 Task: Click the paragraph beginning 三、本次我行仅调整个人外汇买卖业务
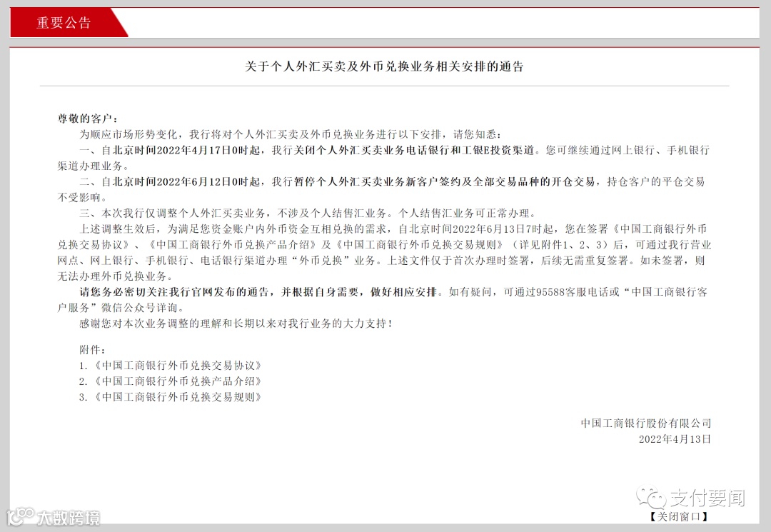(307, 213)
